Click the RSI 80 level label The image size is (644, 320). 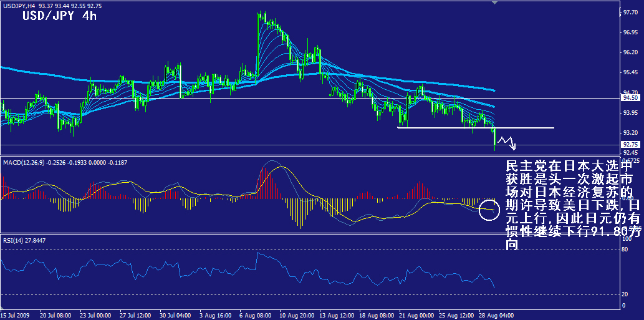[x=625, y=250]
